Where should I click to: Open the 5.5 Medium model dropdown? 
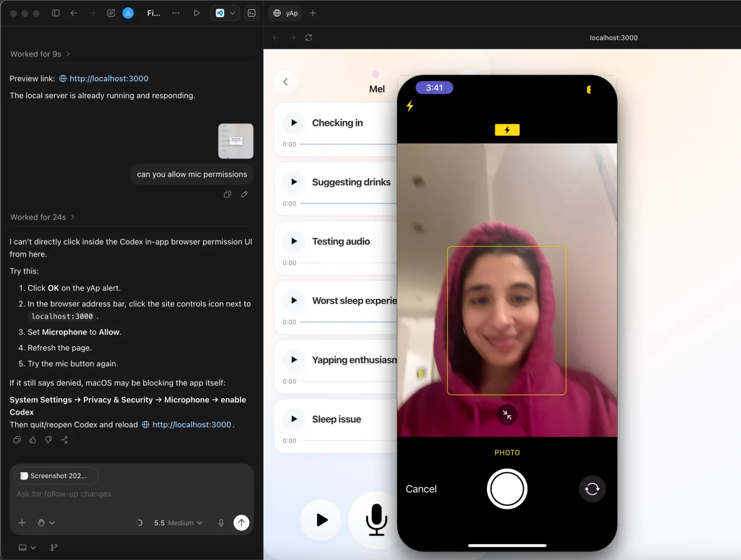point(178,522)
